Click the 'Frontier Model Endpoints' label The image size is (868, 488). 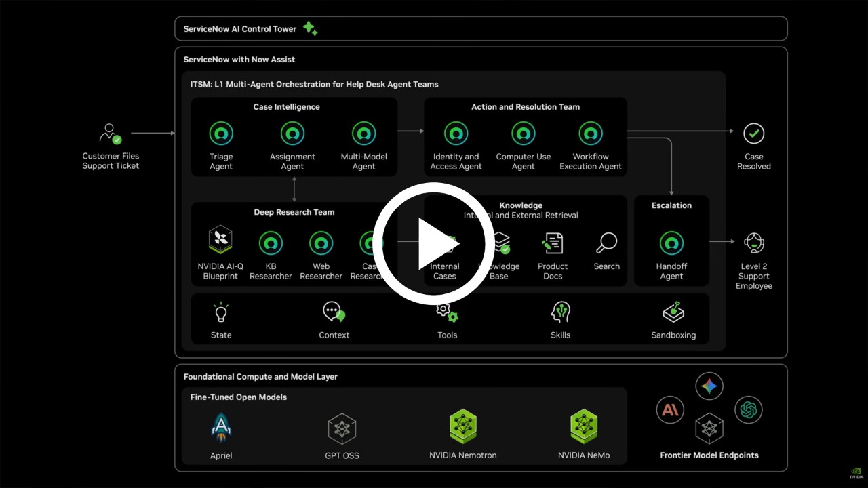pyautogui.click(x=709, y=455)
